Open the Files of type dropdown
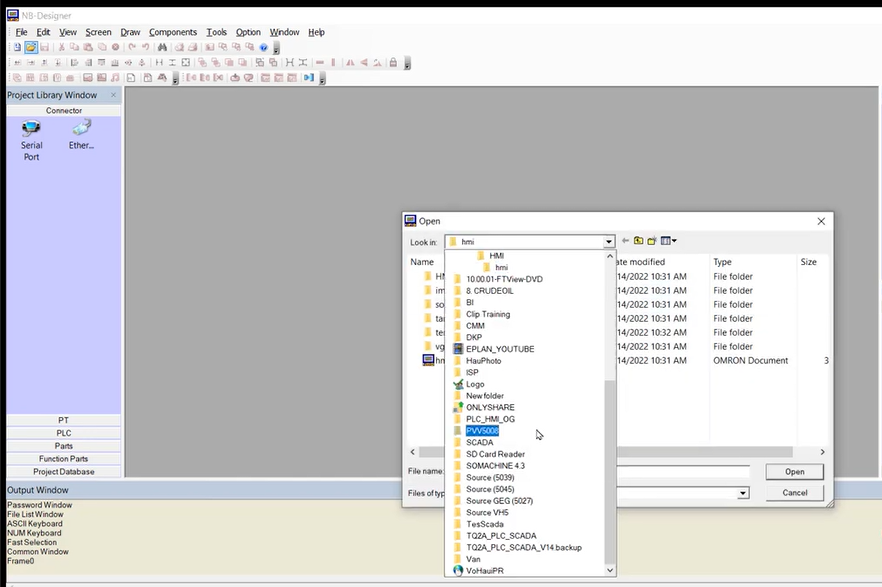 pyautogui.click(x=743, y=493)
